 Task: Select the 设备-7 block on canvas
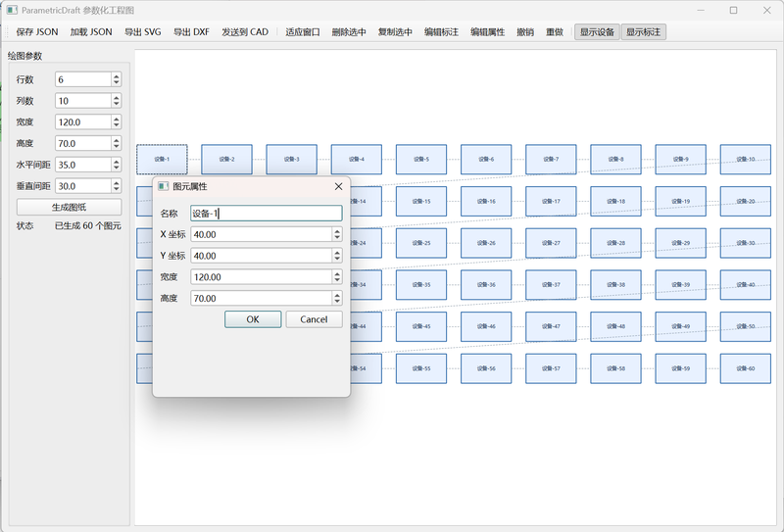(x=551, y=160)
